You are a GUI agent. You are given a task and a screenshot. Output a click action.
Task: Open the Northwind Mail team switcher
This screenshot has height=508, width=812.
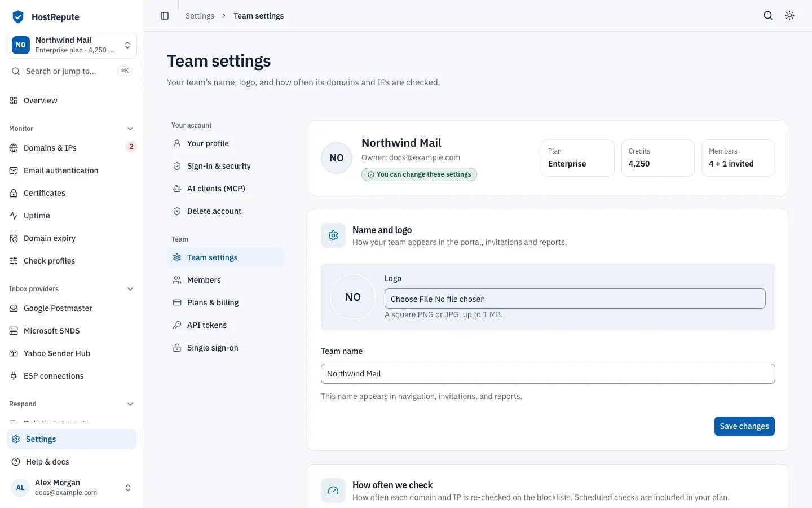[72, 45]
